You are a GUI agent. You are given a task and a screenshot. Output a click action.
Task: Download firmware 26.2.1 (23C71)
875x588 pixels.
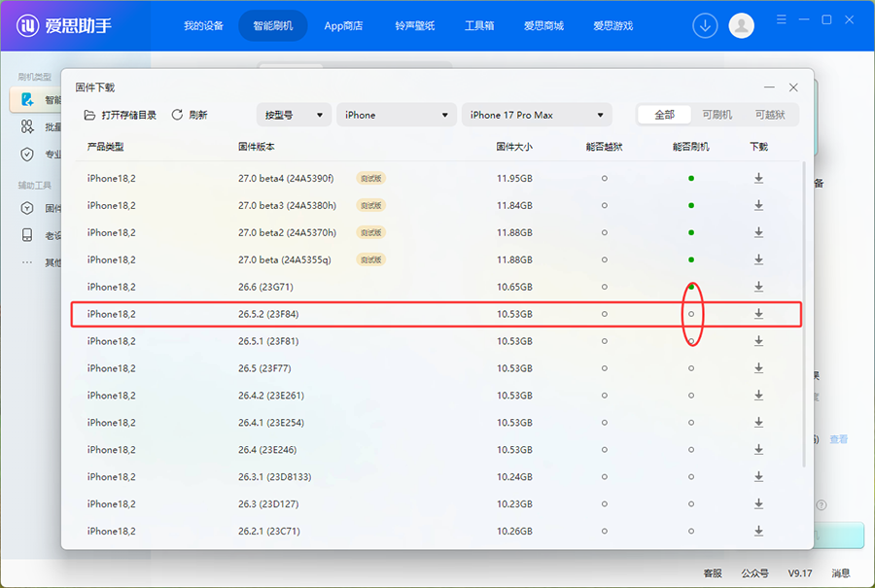point(758,531)
